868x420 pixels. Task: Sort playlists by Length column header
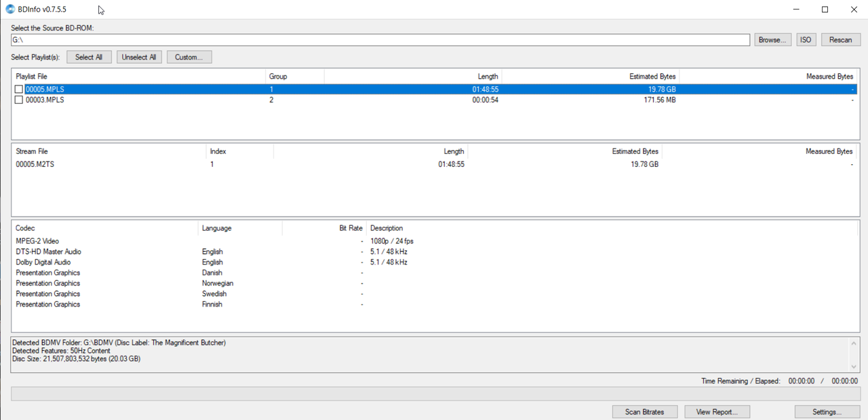tap(413, 77)
